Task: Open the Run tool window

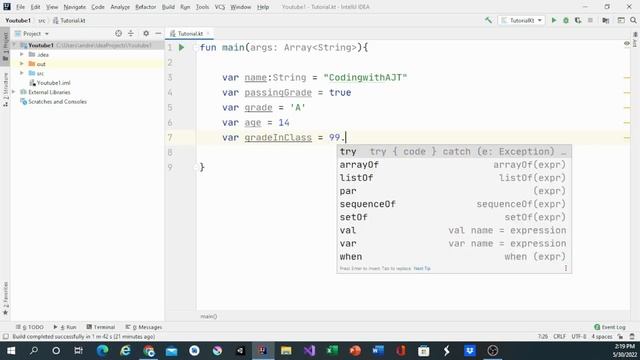Action: [x=65, y=327]
